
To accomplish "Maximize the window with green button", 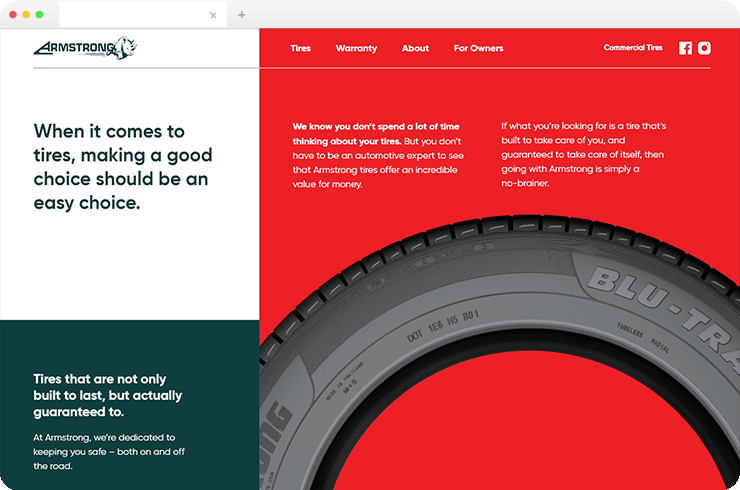I will point(39,15).
